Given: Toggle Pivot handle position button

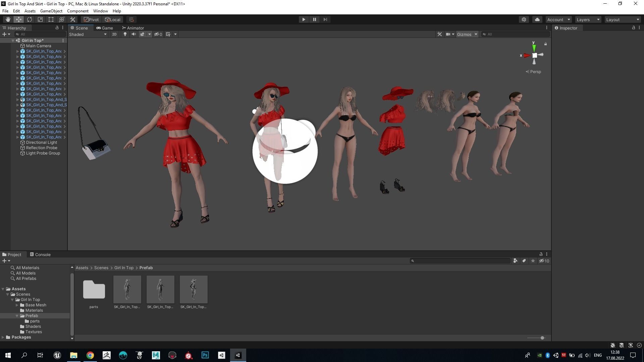Looking at the screenshot, I should pos(91,19).
